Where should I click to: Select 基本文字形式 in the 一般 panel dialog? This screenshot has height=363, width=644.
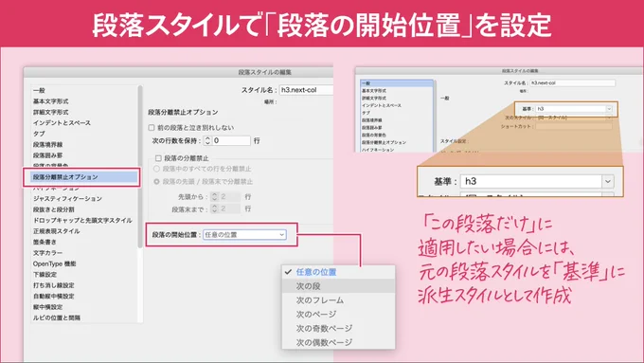[374, 90]
